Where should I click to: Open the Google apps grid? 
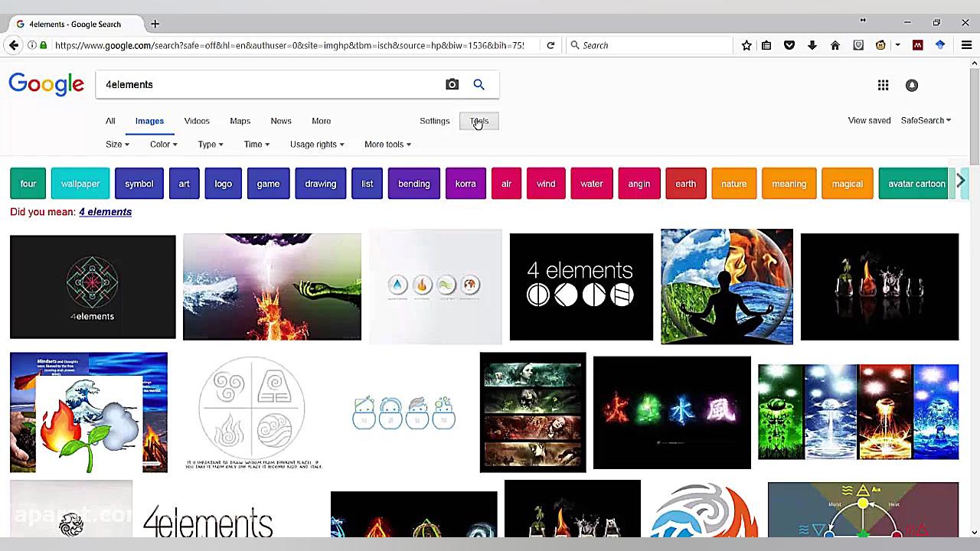point(883,85)
